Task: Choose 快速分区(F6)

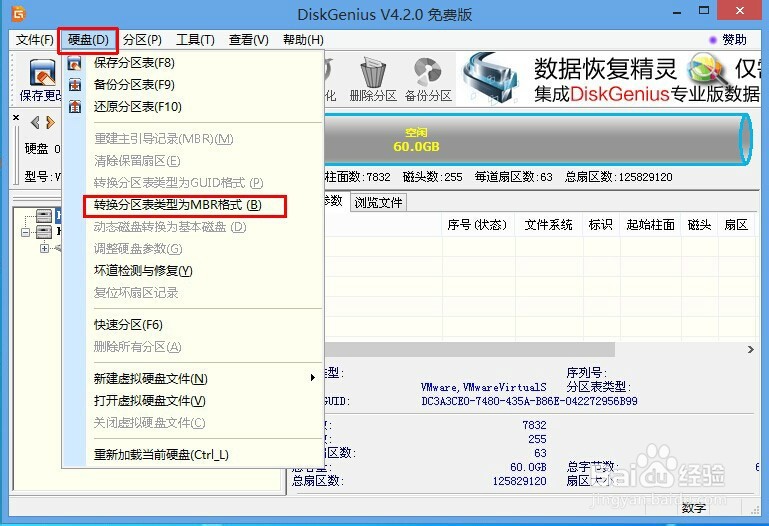Action: [194, 325]
